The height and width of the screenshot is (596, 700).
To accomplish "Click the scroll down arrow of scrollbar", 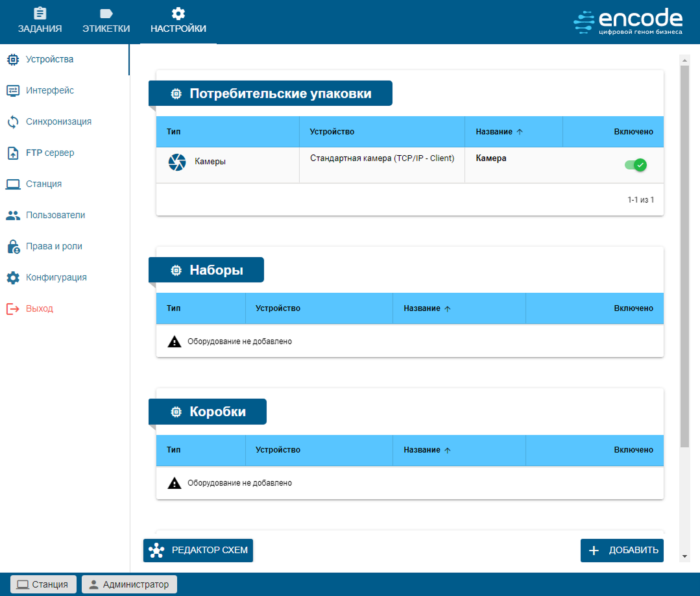I will point(684,556).
